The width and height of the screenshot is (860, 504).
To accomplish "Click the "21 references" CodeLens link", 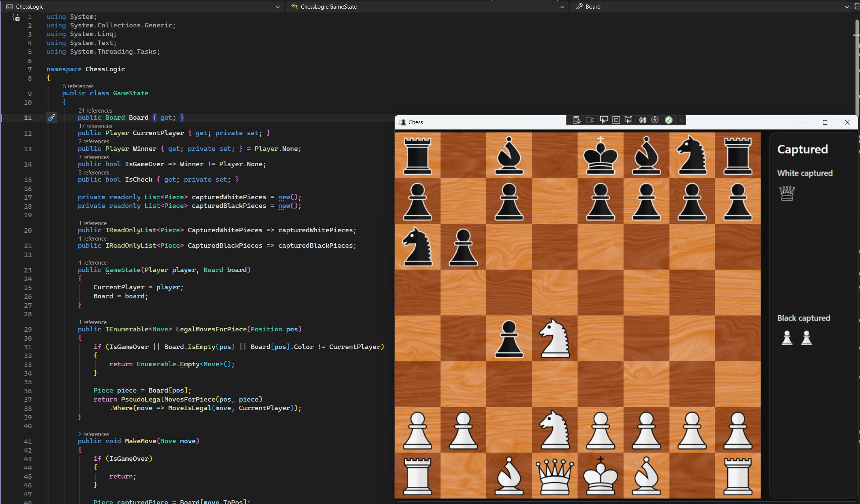I will point(95,111).
